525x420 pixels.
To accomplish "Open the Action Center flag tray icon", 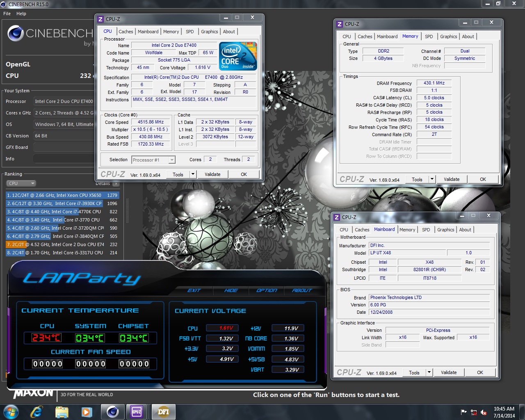I will tap(464, 412).
